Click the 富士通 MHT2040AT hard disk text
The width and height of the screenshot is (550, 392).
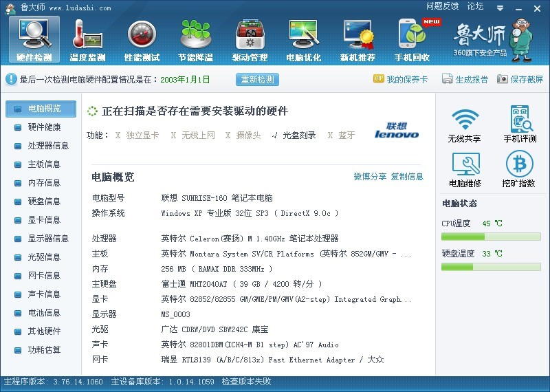(241, 284)
